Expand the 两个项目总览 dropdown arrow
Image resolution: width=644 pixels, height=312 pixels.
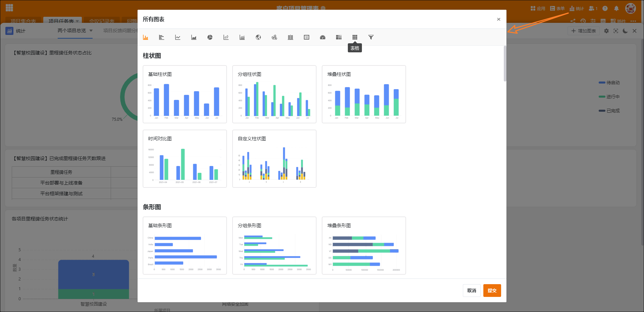pos(91,31)
